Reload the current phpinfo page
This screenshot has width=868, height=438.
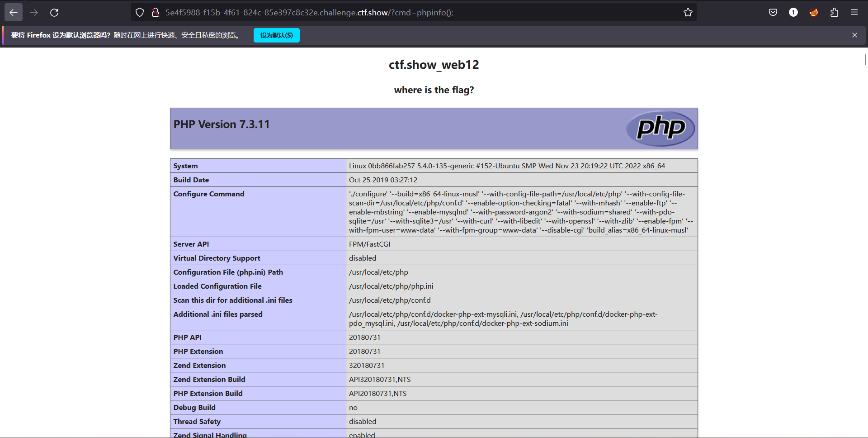(54, 13)
